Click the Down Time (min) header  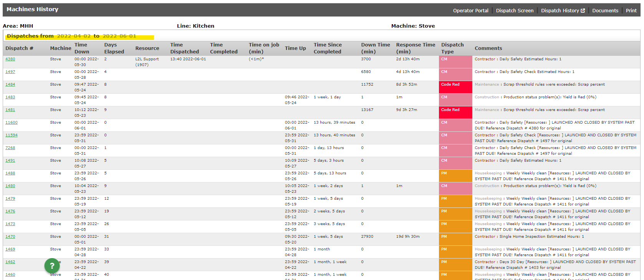tap(376, 48)
